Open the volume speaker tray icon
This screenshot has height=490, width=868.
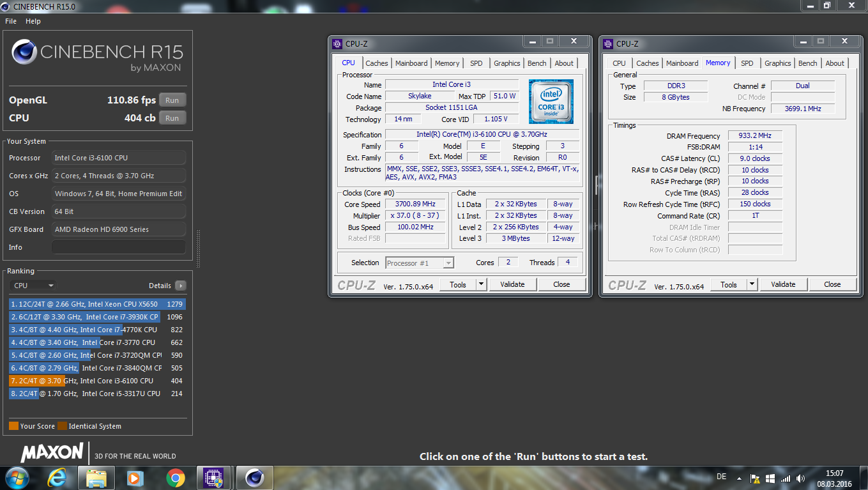pos(802,478)
